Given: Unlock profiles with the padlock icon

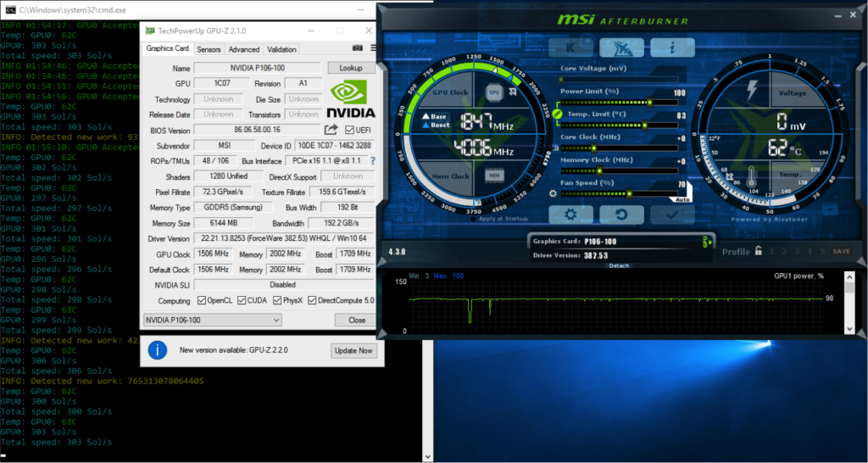Looking at the screenshot, I should click(759, 250).
